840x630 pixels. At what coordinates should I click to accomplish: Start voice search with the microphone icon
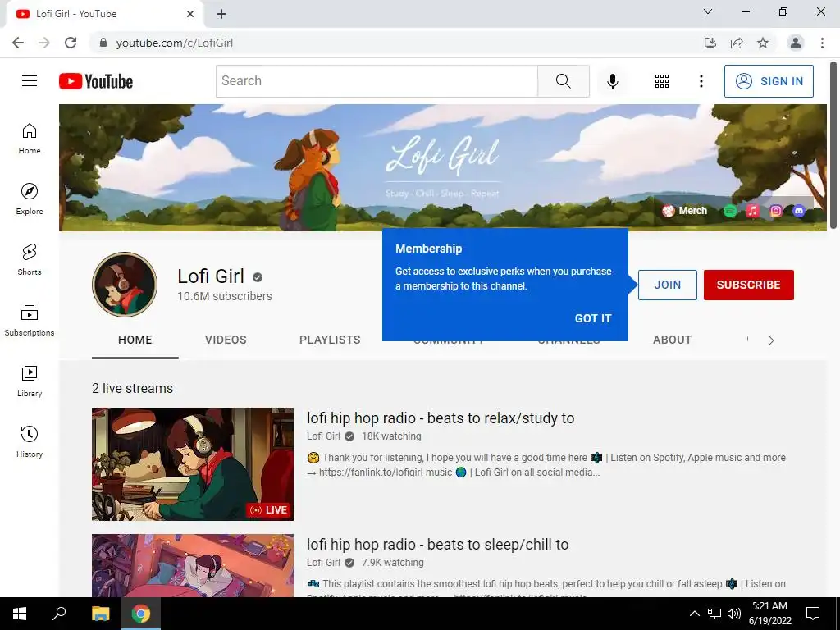pos(613,81)
